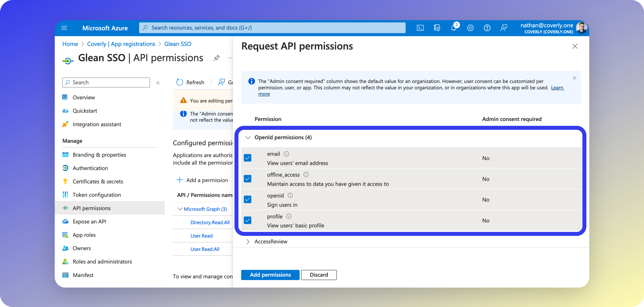
Task: Click the Add permissions button
Action: [x=270, y=275]
